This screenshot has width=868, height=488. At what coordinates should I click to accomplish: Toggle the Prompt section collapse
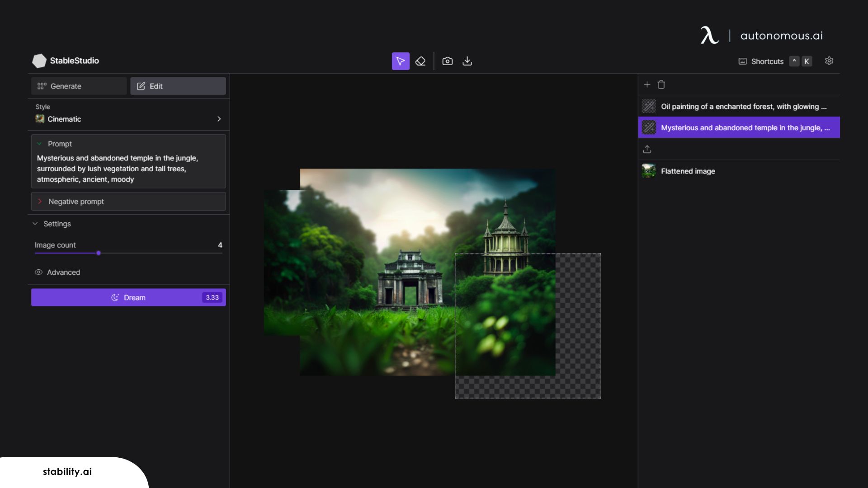[39, 144]
